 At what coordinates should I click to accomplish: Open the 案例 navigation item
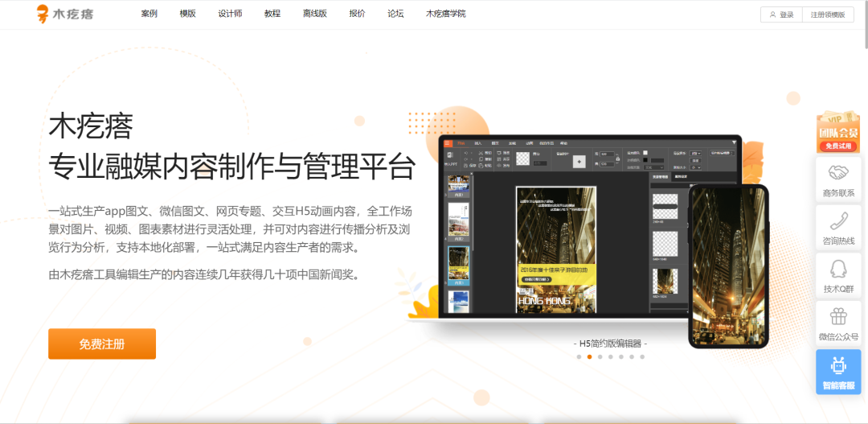click(x=149, y=14)
